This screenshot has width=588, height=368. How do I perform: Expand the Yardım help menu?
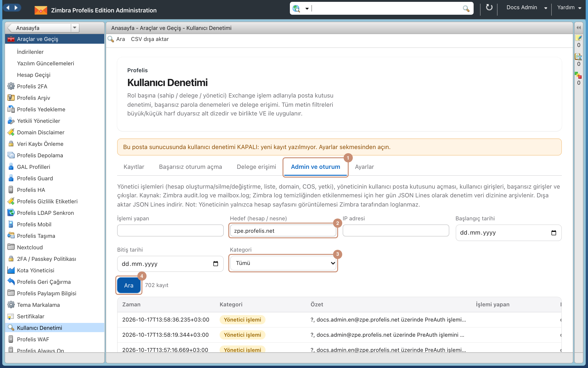click(580, 8)
